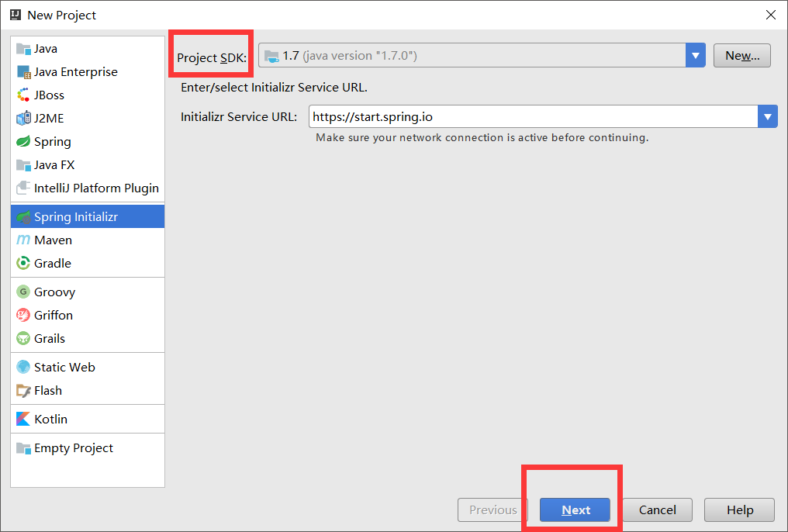Image resolution: width=788 pixels, height=532 pixels.
Task: Click the Empty Project folder icon
Action: pos(23,447)
